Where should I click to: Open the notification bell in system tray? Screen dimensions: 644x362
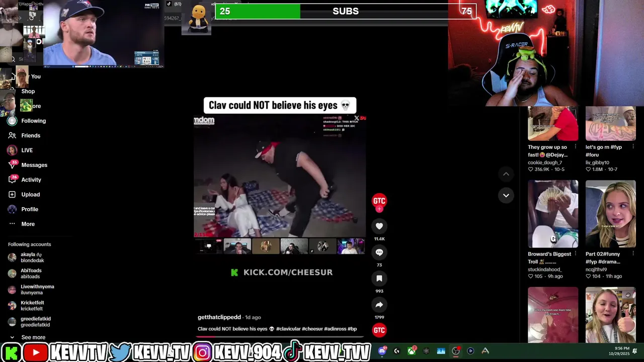tap(635, 351)
